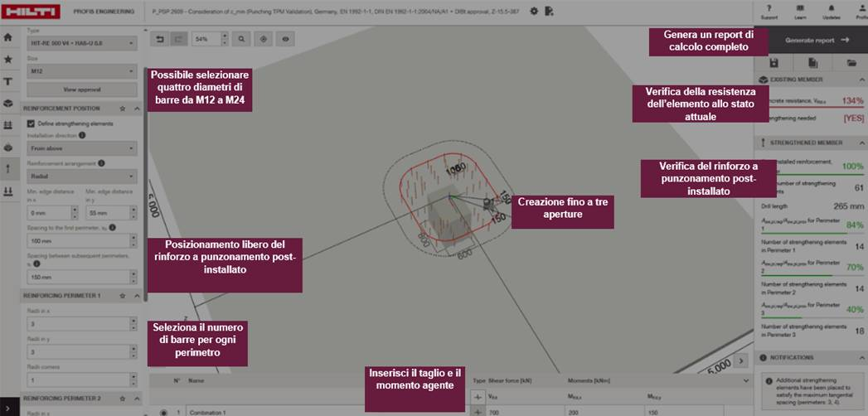Open project settings gear icon in header
Viewport: 868px width, 416px height.
click(x=534, y=11)
